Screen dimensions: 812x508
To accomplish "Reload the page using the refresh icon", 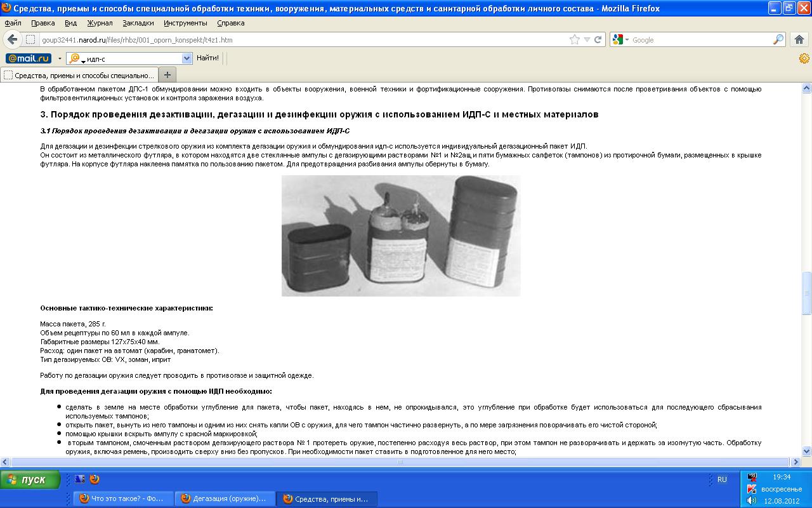I will 598,39.
